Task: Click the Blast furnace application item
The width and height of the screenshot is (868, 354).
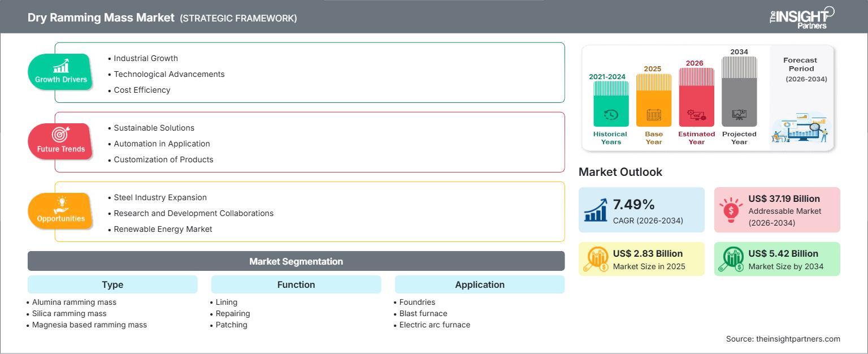Action: pos(423,313)
